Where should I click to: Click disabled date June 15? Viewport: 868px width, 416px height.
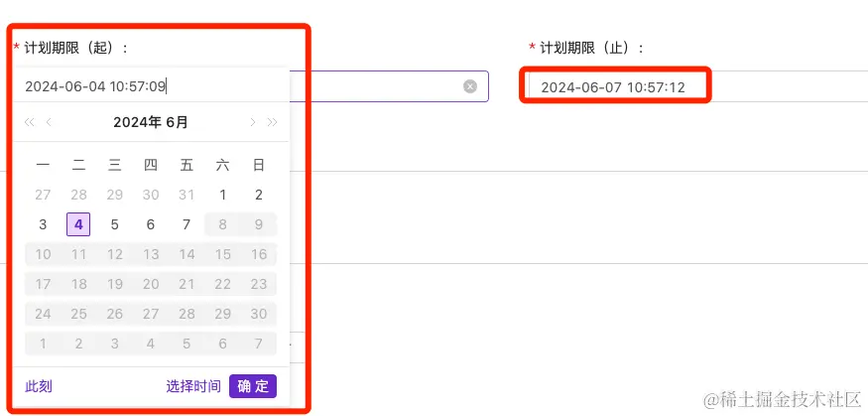(x=222, y=254)
